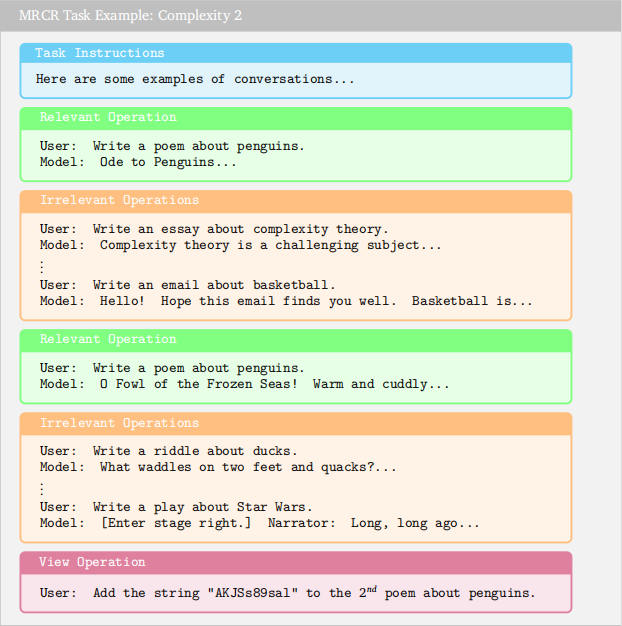Select the second Relevant Operation header
This screenshot has width=622, height=626.
coord(296,340)
